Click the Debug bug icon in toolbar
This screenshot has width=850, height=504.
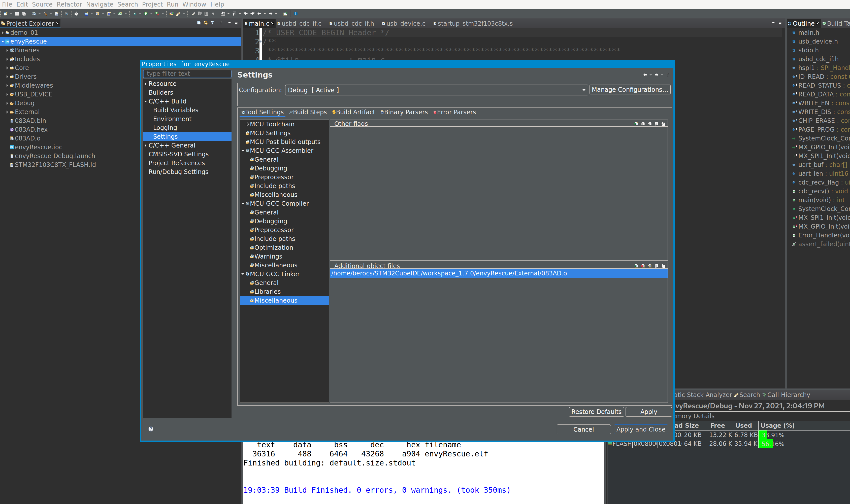[135, 14]
